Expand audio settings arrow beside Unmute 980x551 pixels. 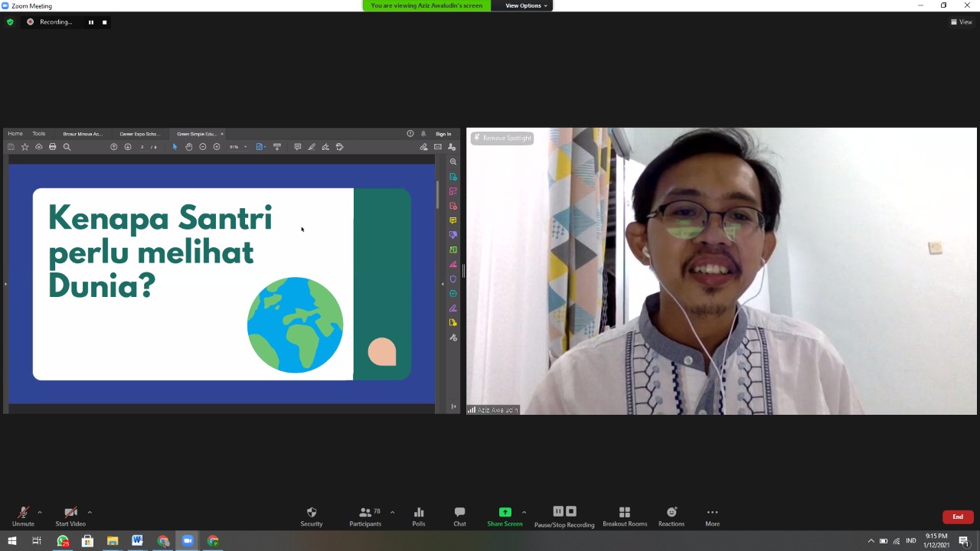click(40, 512)
